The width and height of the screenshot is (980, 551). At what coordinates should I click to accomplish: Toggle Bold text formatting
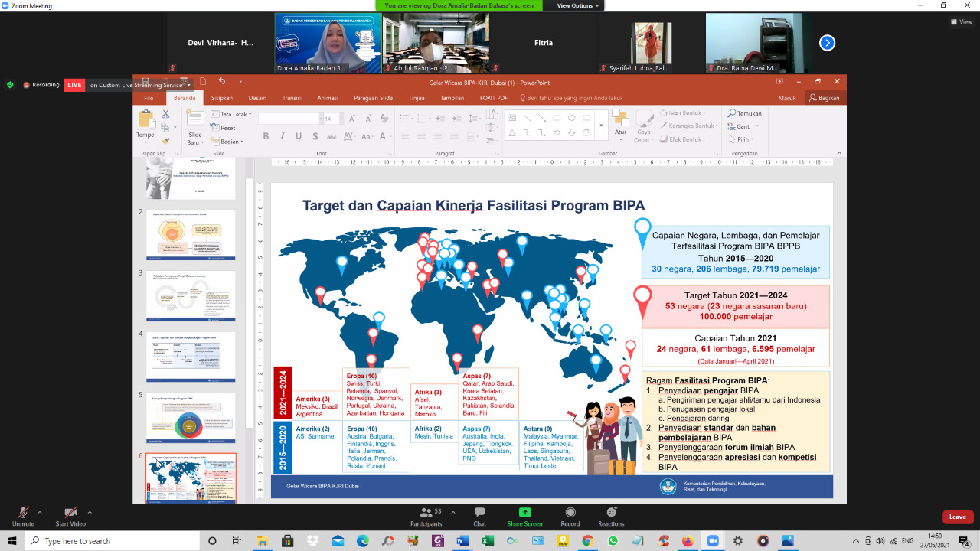266,136
